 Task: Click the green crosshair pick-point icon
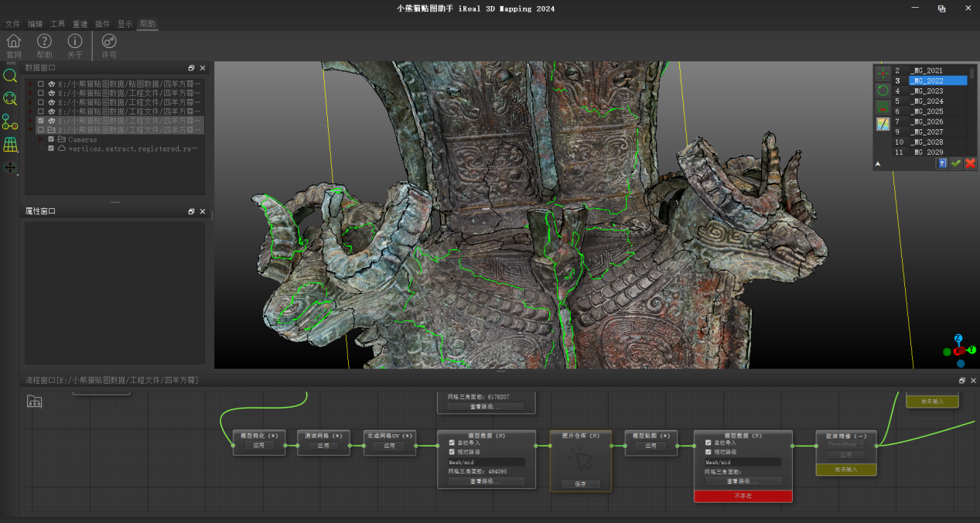click(883, 73)
